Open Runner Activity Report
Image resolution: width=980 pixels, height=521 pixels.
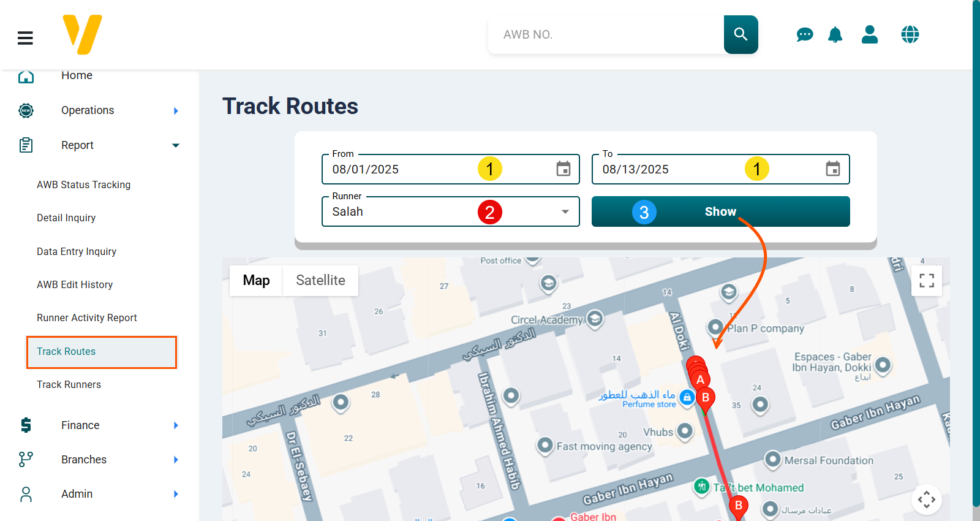[87, 318]
